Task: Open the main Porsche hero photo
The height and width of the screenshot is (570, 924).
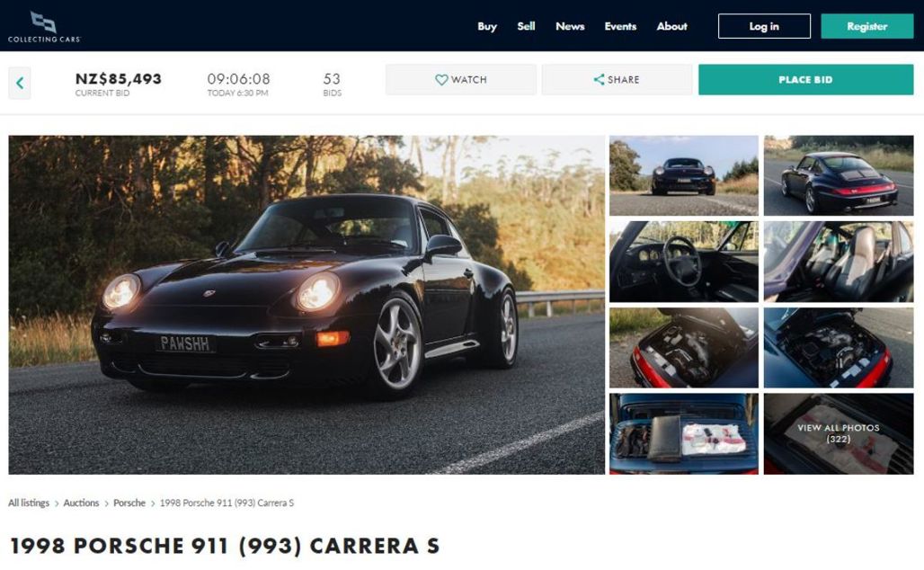Action: 307,305
